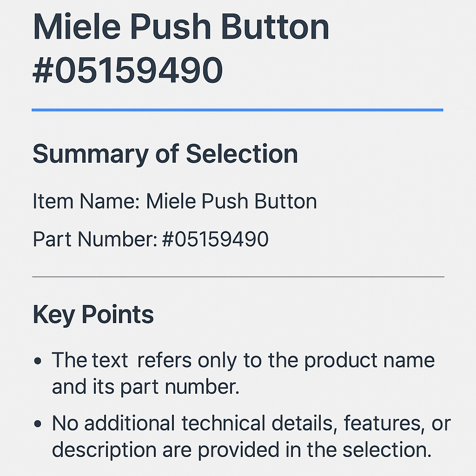Click the word "Selection" in the Summary heading
Screen dimensions: 476x476
click(x=242, y=154)
